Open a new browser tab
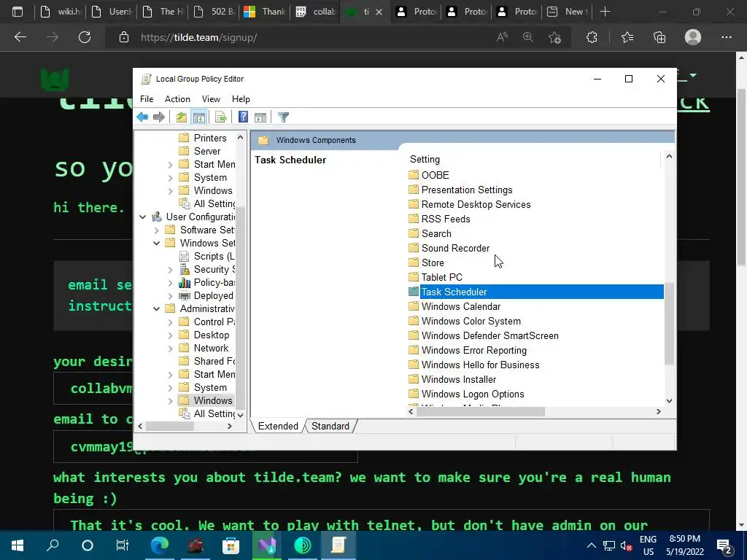747x560 pixels. point(605,12)
